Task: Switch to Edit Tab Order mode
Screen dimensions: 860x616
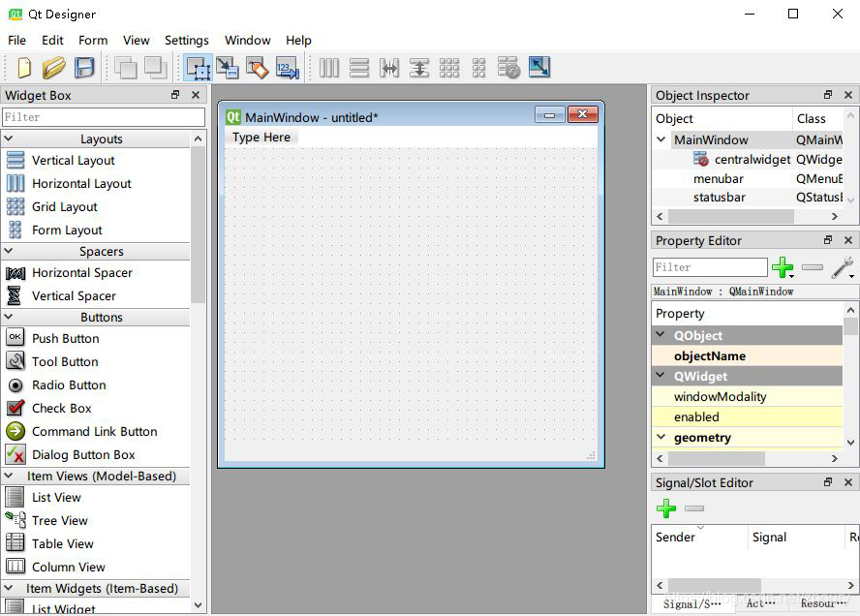Action: 287,68
